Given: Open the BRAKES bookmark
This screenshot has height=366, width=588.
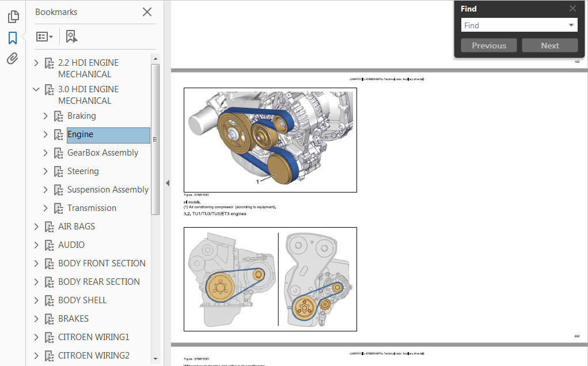Looking at the screenshot, I should 73,319.
